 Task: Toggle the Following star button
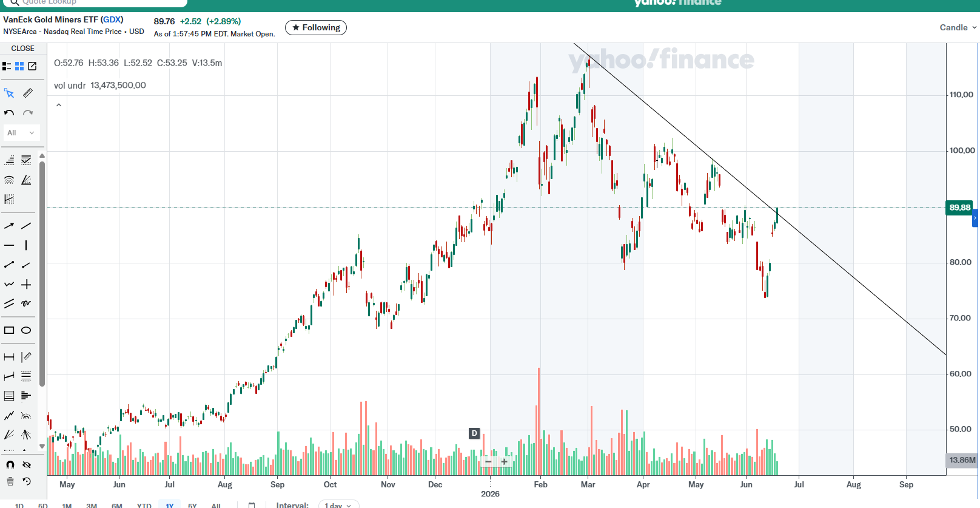[x=316, y=27]
